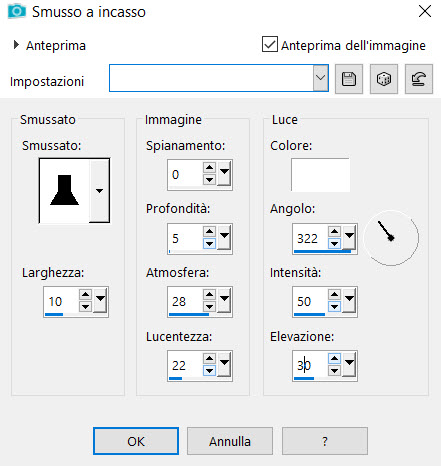Expand the Anteprima preview section
441x466 pixels.
tap(16, 45)
